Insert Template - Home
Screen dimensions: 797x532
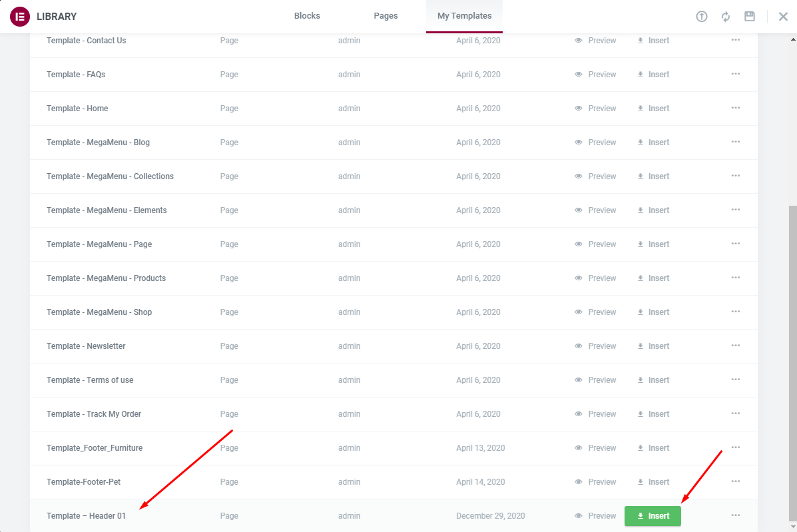(653, 109)
